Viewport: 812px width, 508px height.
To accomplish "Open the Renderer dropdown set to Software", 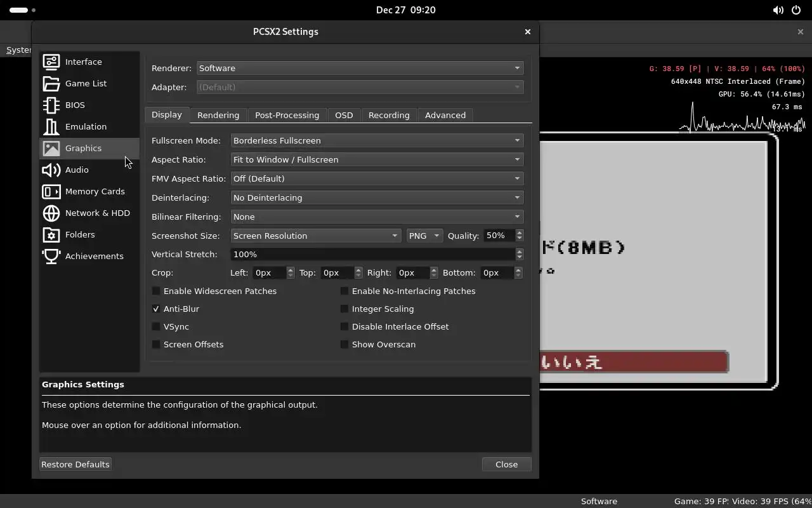I will pyautogui.click(x=360, y=68).
